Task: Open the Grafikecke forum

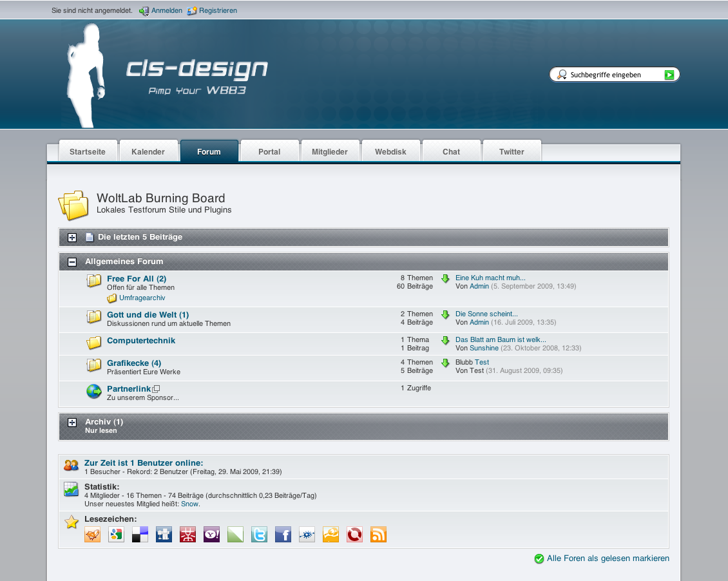Action: 129,363
